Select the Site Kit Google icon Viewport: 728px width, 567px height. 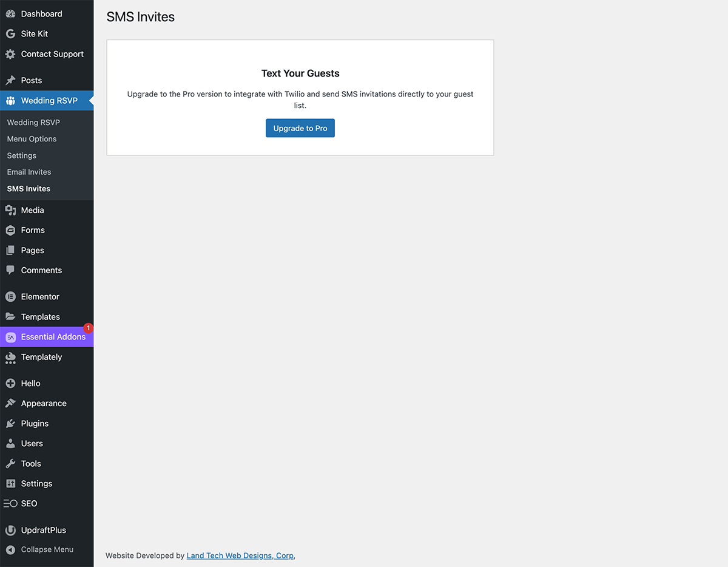coord(10,33)
